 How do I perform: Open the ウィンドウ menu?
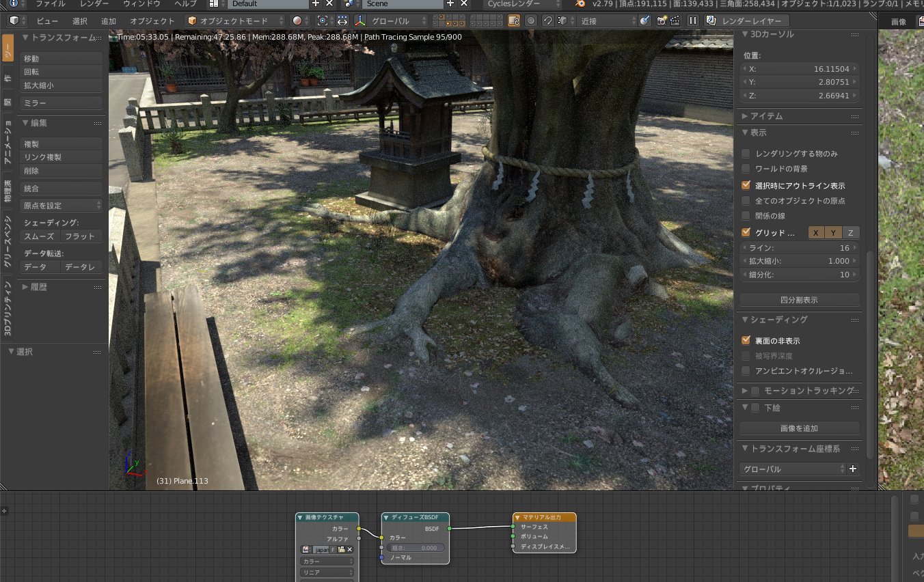coord(142,3)
